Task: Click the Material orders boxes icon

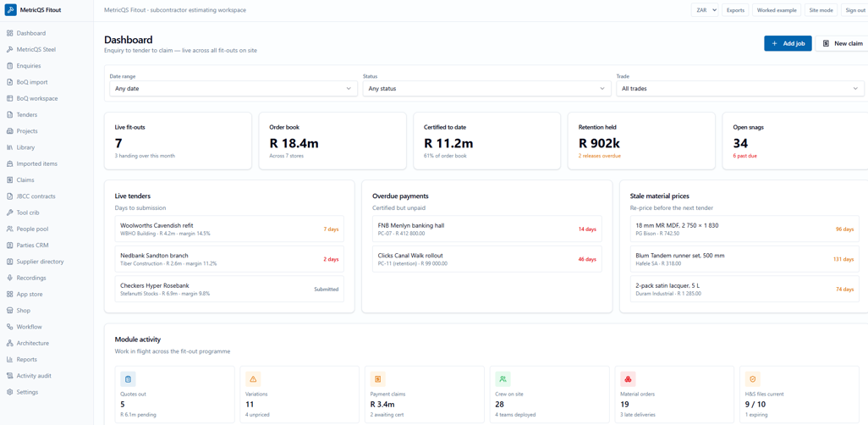Action: coord(628,379)
